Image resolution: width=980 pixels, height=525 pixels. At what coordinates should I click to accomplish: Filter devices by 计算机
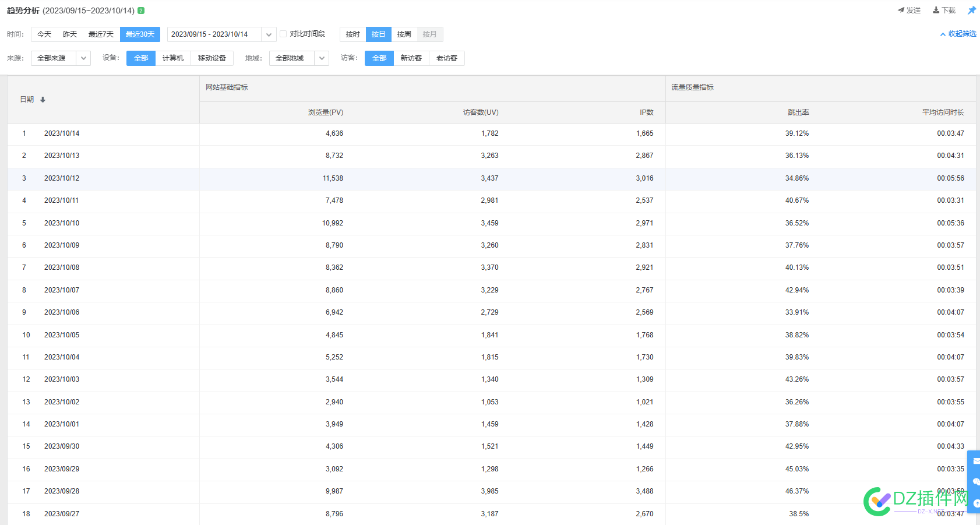click(173, 58)
